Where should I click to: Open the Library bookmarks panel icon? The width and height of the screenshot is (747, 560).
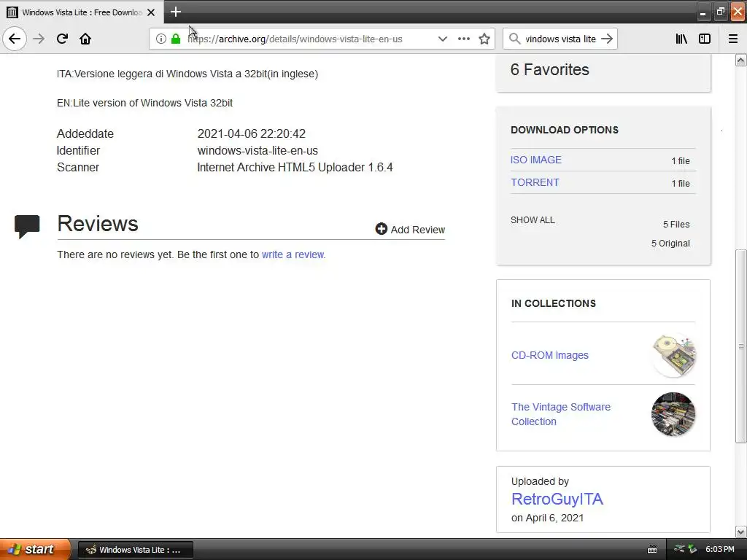pyautogui.click(x=682, y=39)
